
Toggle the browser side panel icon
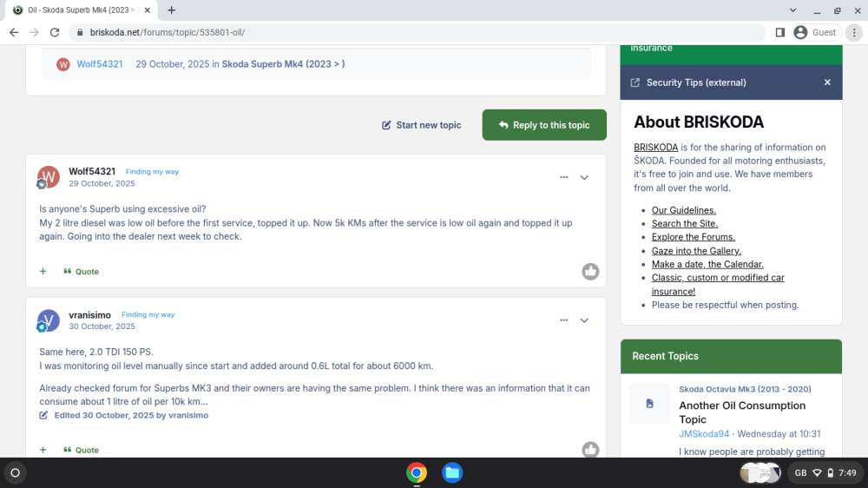pos(780,32)
